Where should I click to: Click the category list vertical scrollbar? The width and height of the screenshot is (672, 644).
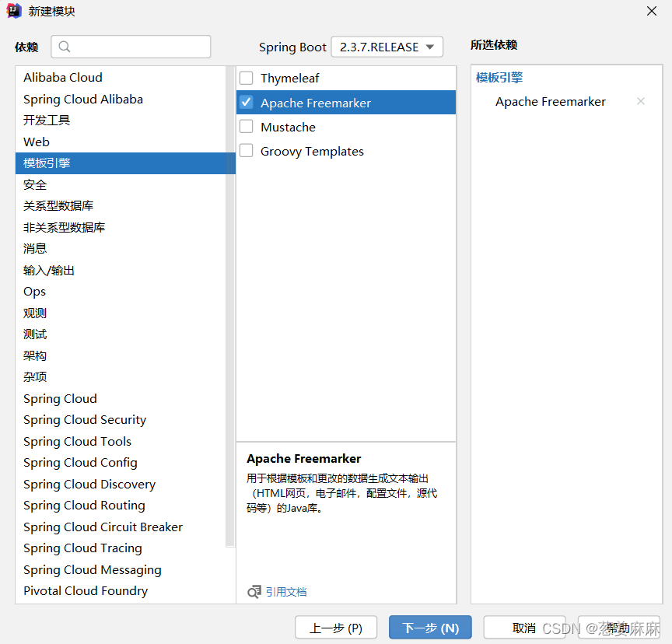[230, 306]
